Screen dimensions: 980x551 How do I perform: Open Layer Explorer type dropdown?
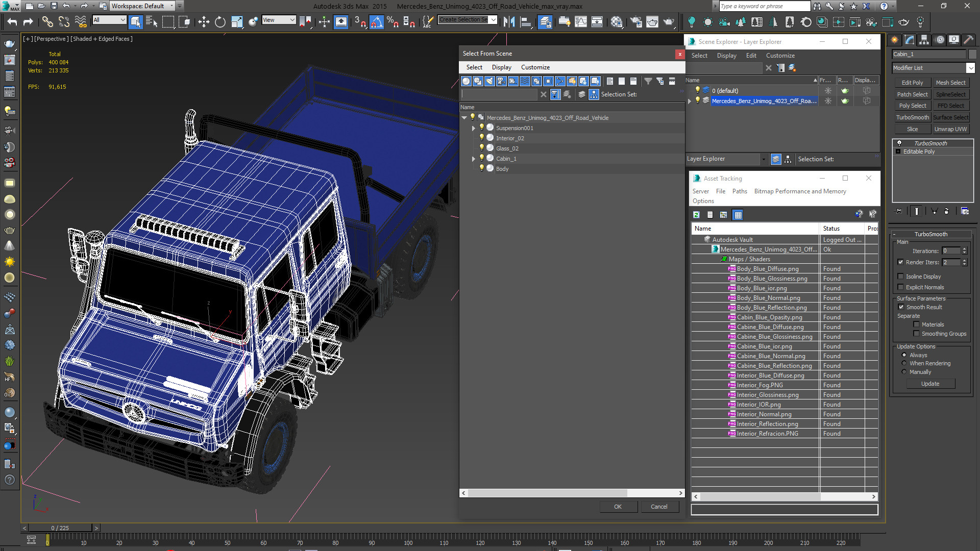(726, 159)
